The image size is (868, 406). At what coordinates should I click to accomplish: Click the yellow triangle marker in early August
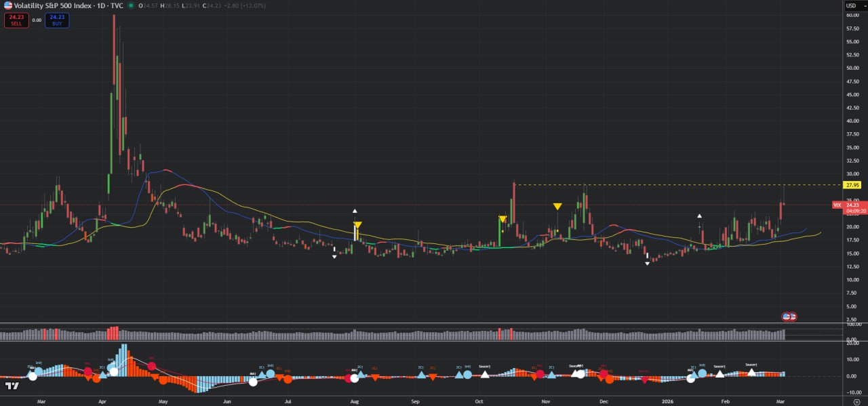[357, 225]
